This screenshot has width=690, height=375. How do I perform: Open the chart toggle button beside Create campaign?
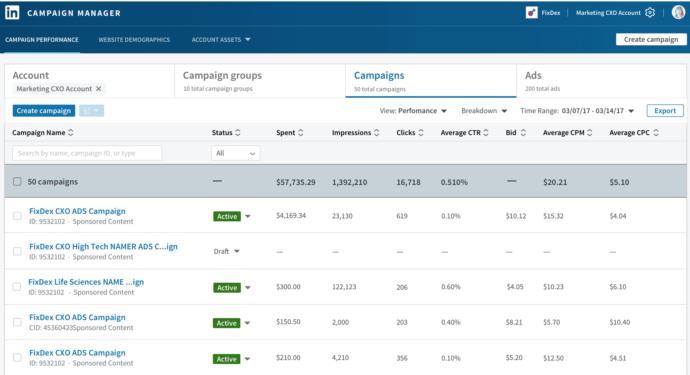[x=92, y=110]
